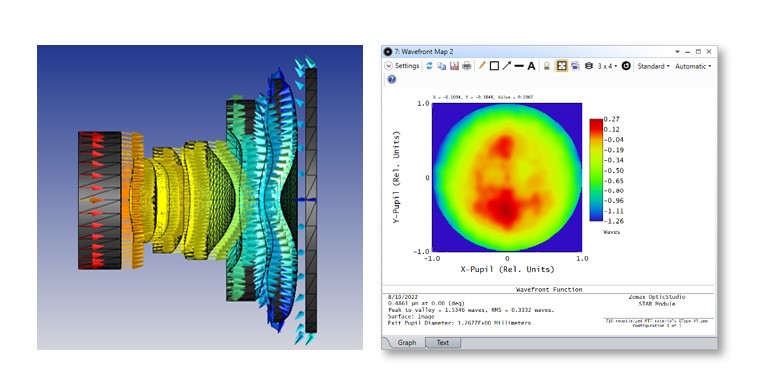Screen dimensions: 768x381
Task: Select the line drawing tool
Action: click(x=519, y=66)
